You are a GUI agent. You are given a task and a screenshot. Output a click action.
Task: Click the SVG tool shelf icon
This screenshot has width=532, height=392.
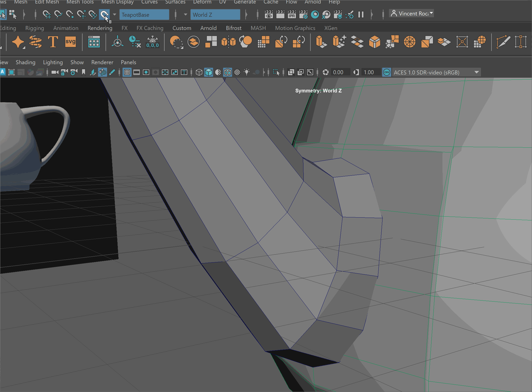click(71, 42)
